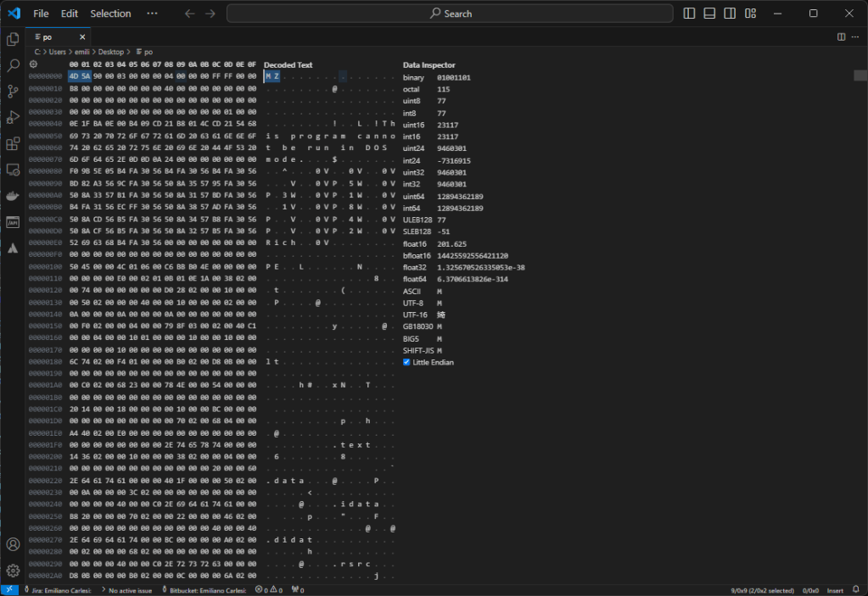Open the Customize Layout options
The width and height of the screenshot is (868, 596).
click(x=750, y=14)
